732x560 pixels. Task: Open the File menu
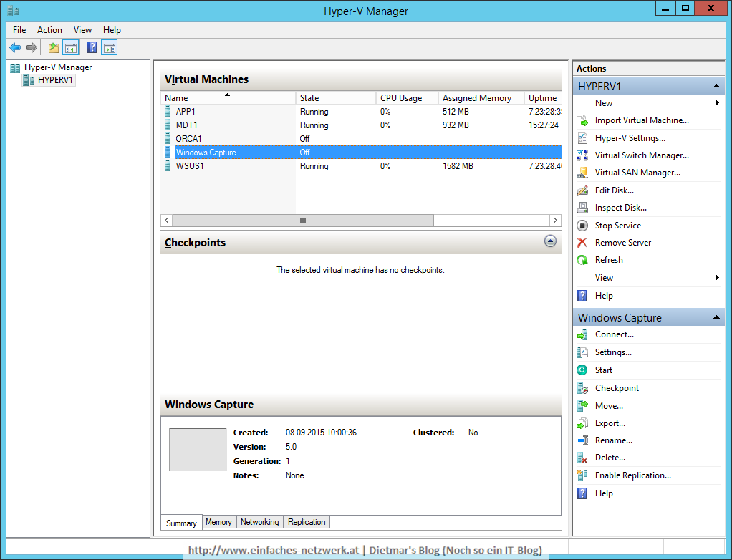click(x=19, y=30)
